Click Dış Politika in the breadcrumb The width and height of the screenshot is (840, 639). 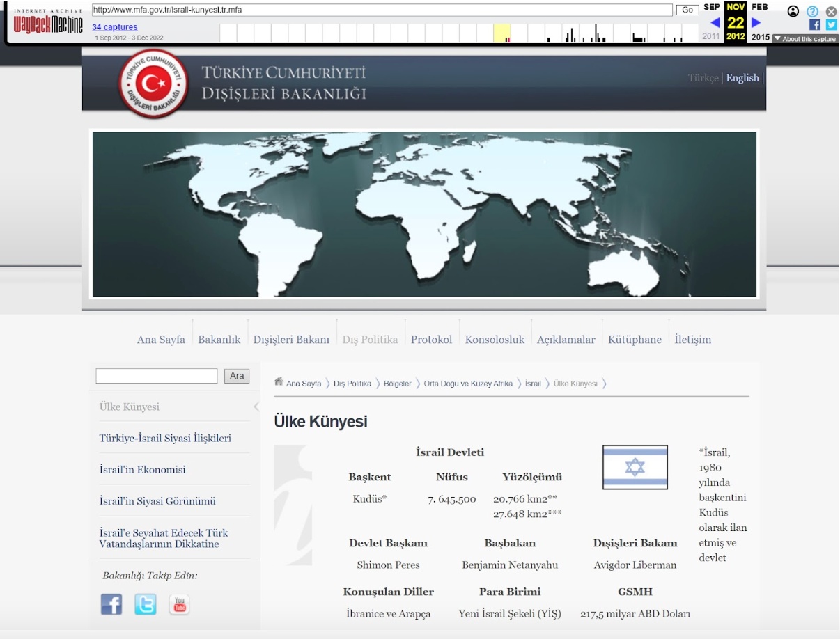[x=352, y=384]
